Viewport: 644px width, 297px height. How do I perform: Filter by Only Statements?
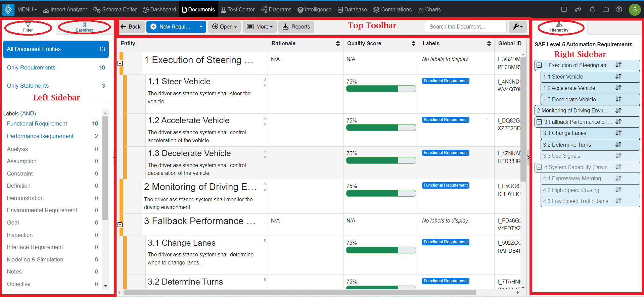[x=56, y=86]
